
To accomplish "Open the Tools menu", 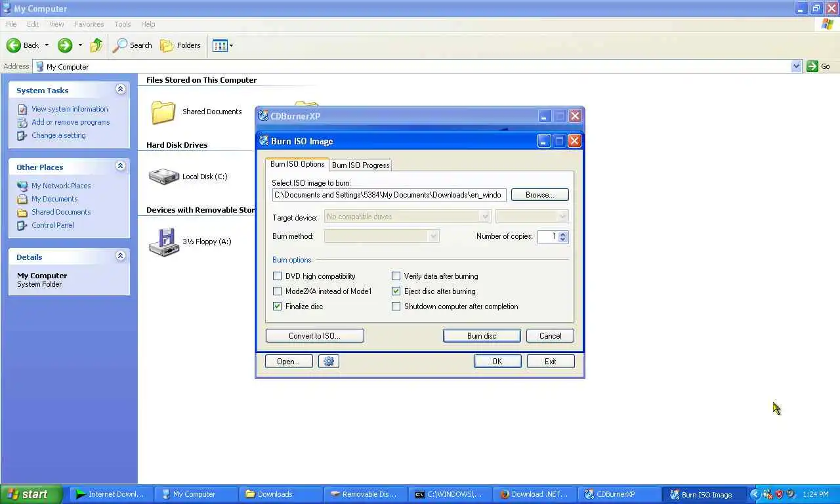I will [123, 24].
